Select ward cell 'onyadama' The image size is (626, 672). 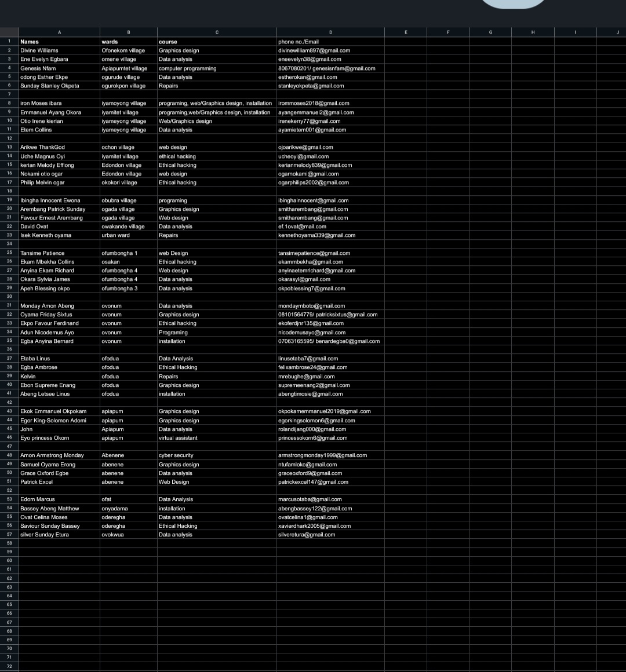tap(129, 509)
